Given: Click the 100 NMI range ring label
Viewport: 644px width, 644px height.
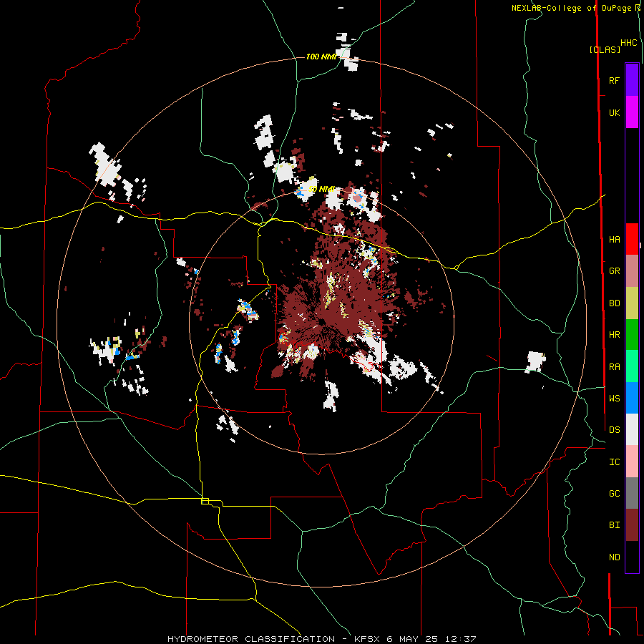Looking at the screenshot, I should point(321,57).
